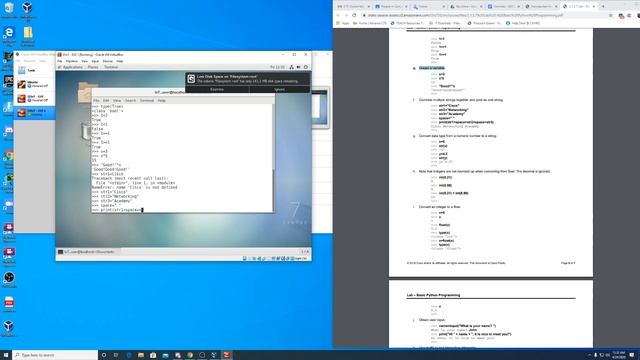The width and height of the screenshot is (640, 360).
Task: Click the folder icon on CentOS desktop
Action: tap(85, 92)
